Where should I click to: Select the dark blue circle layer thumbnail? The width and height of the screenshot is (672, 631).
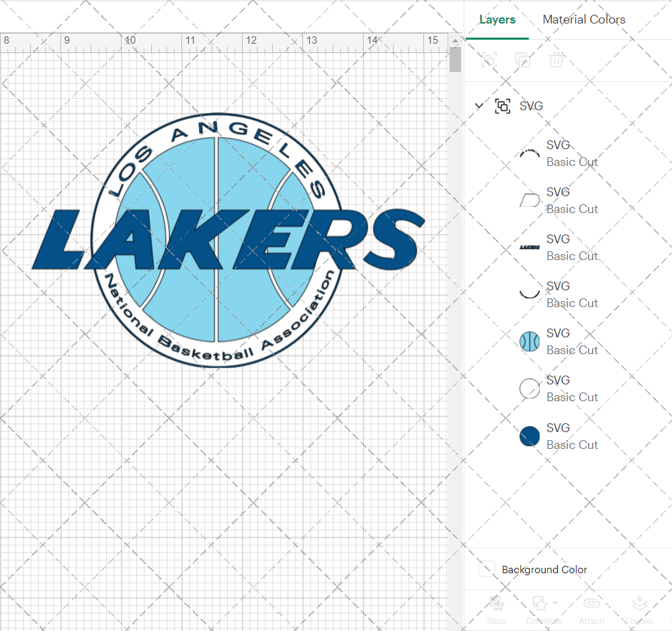pyautogui.click(x=530, y=436)
